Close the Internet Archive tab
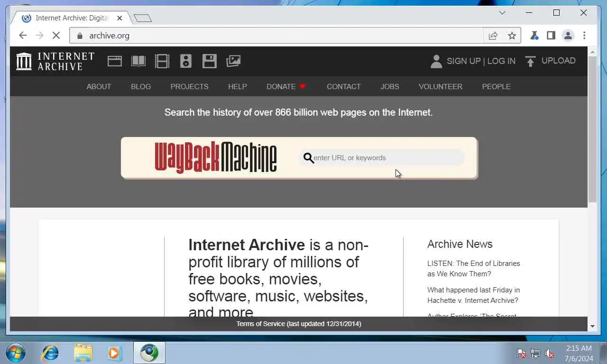The image size is (607, 364). point(120,18)
